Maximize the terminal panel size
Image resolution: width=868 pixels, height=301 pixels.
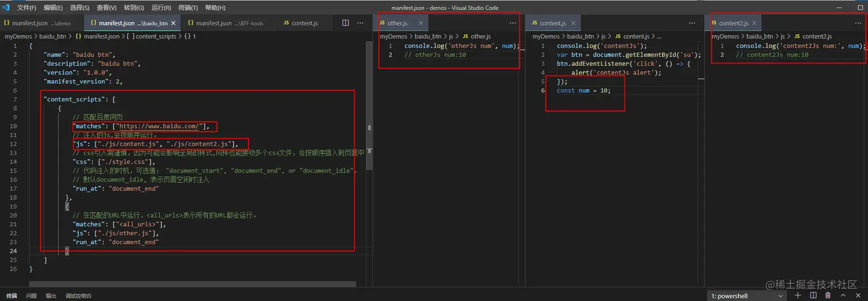click(843, 295)
